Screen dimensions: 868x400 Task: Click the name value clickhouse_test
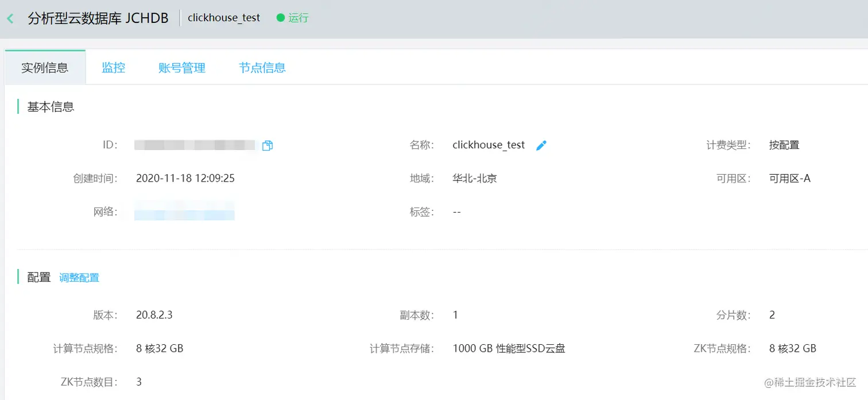click(x=489, y=145)
